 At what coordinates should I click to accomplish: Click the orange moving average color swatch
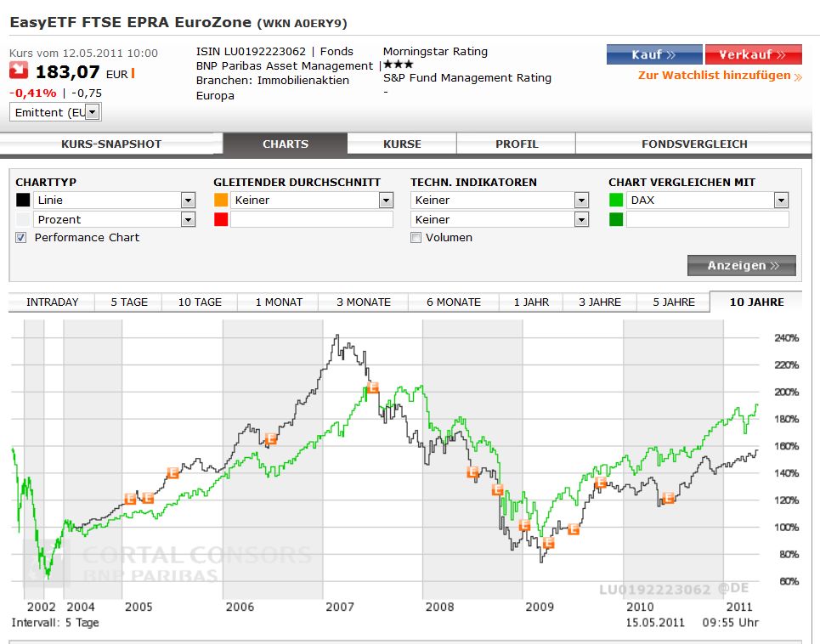[x=221, y=201]
